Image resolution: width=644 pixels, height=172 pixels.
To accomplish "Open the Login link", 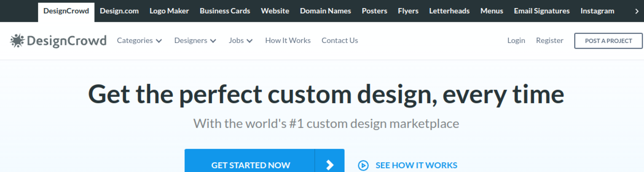I will coord(516,41).
